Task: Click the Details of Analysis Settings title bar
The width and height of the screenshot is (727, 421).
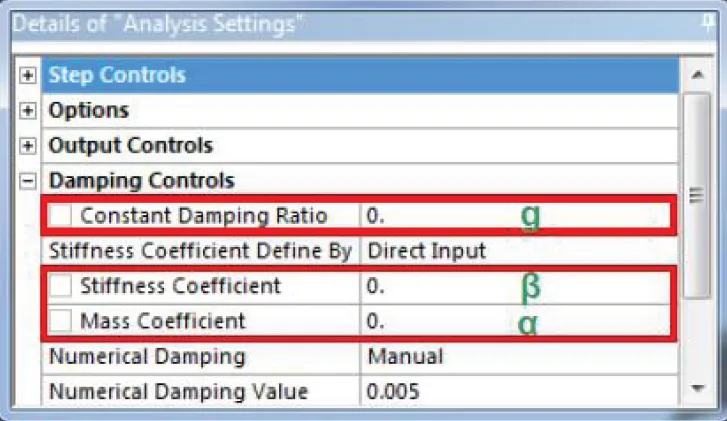Action: 300,20
